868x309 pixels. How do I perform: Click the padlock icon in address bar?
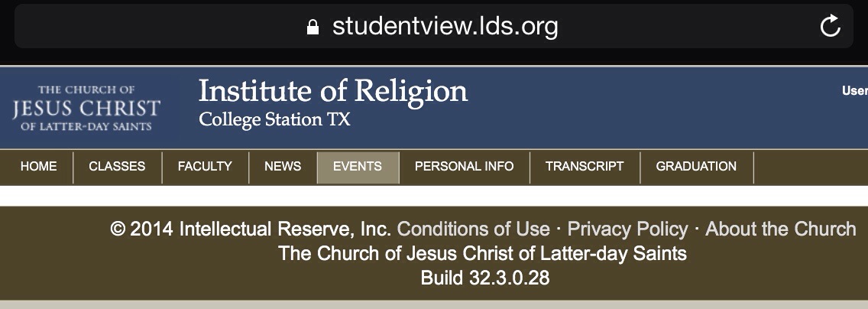[x=313, y=27]
